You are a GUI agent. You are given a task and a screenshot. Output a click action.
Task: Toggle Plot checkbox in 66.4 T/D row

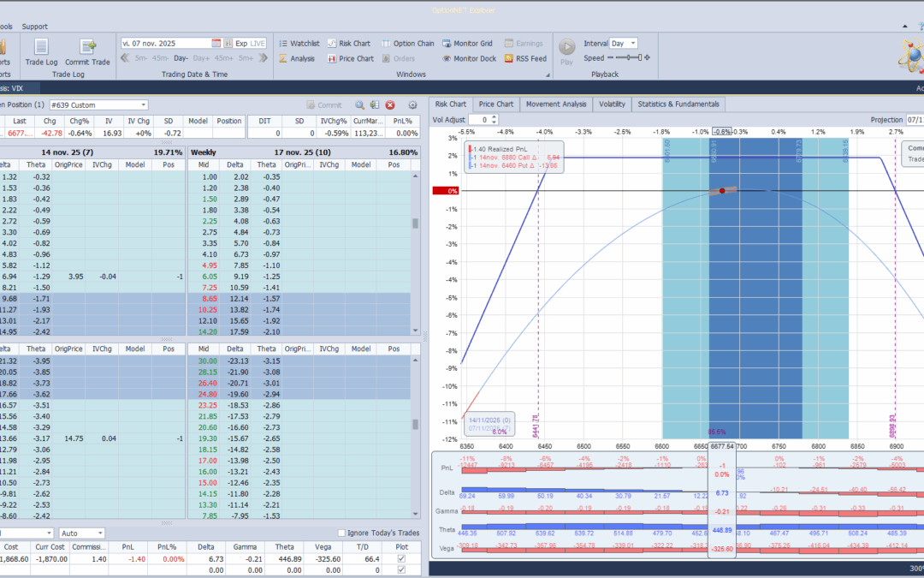[x=401, y=558]
